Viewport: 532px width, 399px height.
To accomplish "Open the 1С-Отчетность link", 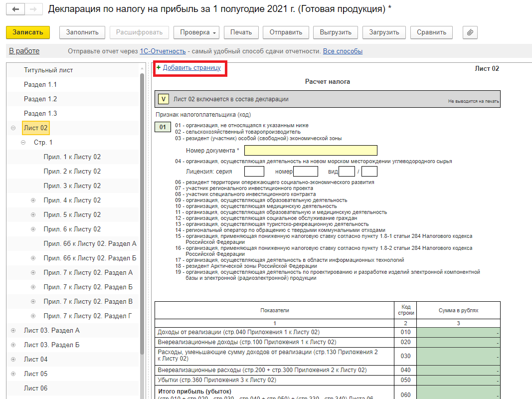I will [x=163, y=51].
